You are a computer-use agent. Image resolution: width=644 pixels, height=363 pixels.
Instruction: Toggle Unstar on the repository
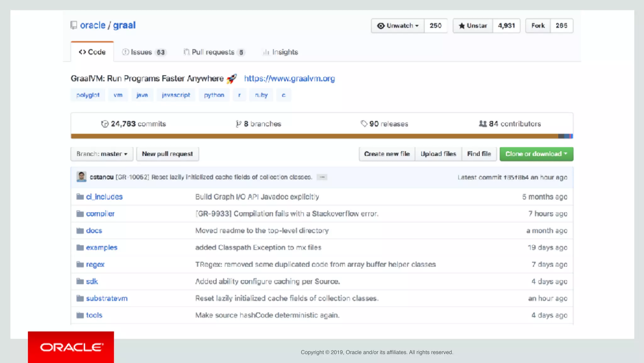[473, 26]
